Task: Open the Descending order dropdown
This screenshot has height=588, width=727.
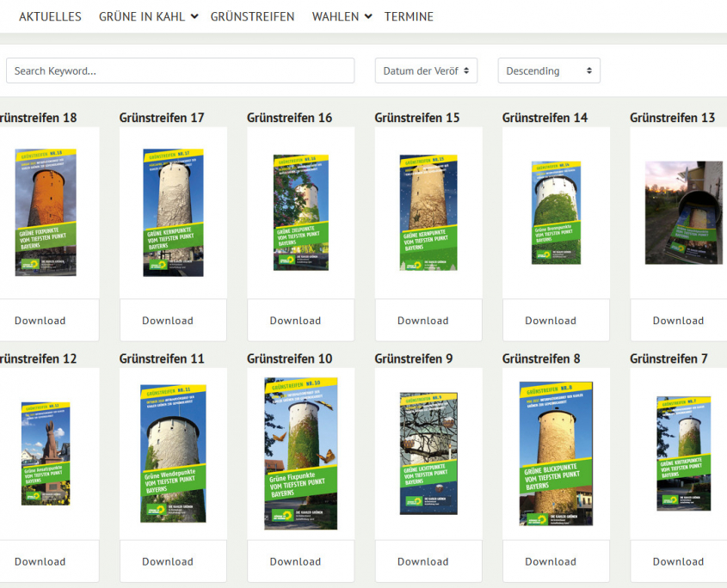Action: tap(548, 70)
